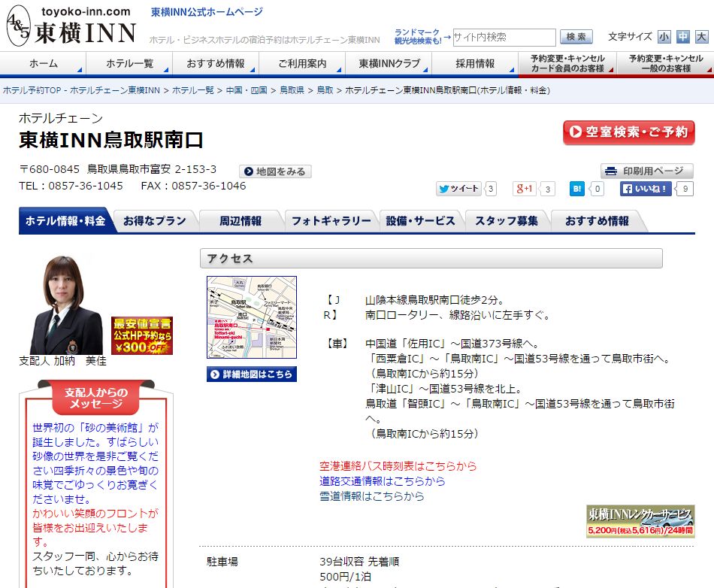
Task: Set text size to 中 (medium)
Action: (682, 37)
